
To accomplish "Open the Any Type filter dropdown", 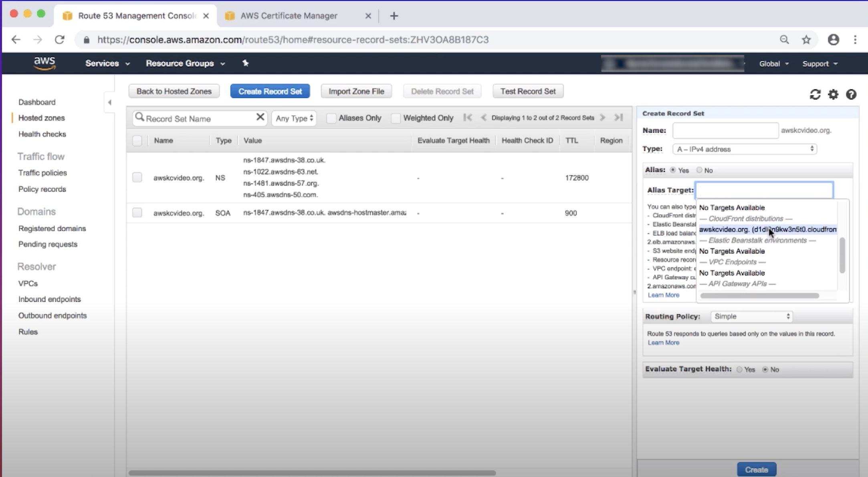I will click(x=294, y=118).
